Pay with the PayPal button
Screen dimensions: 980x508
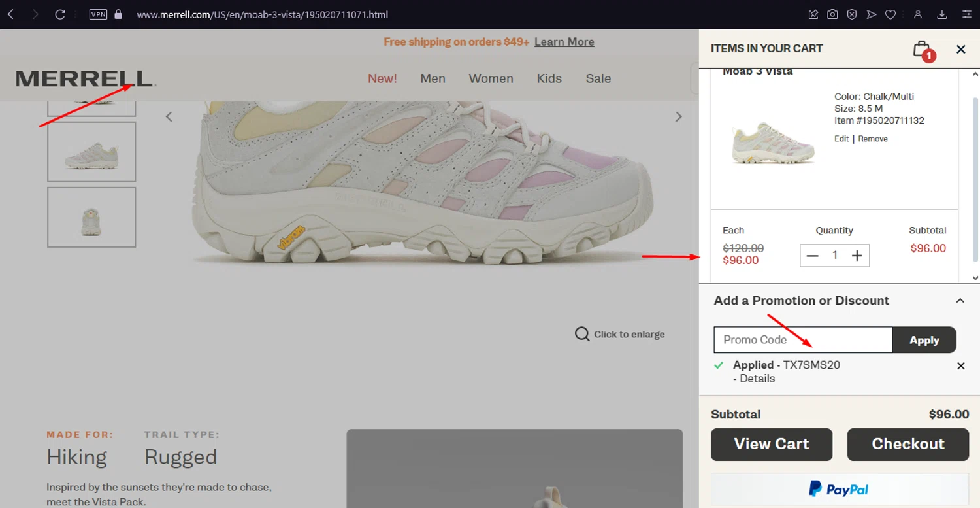[840, 489]
